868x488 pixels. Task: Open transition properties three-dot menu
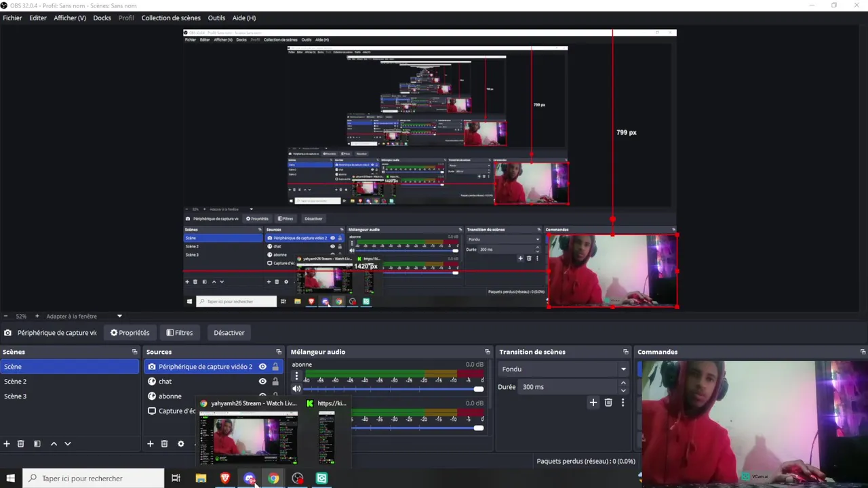point(623,403)
